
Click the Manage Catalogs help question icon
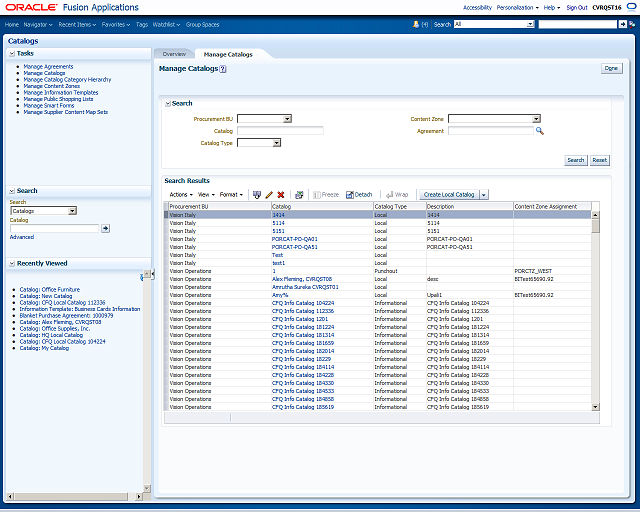pyautogui.click(x=223, y=69)
